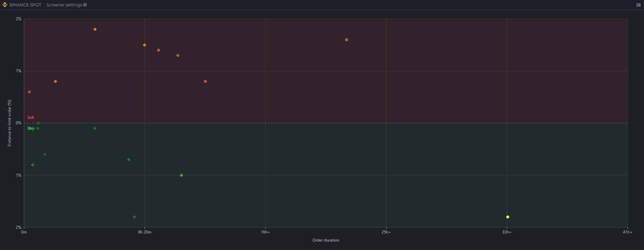Click the "0m" axis tick label

click(24, 232)
